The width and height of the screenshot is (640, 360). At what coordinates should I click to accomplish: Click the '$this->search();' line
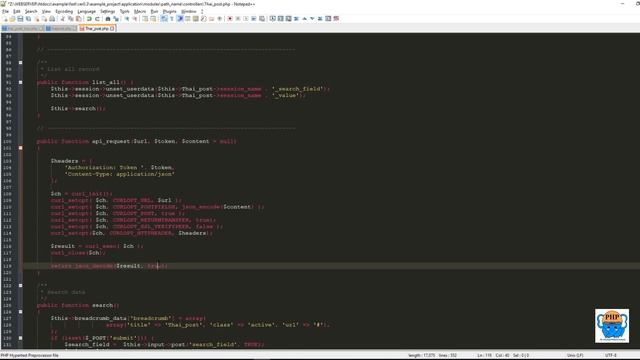[x=78, y=108]
